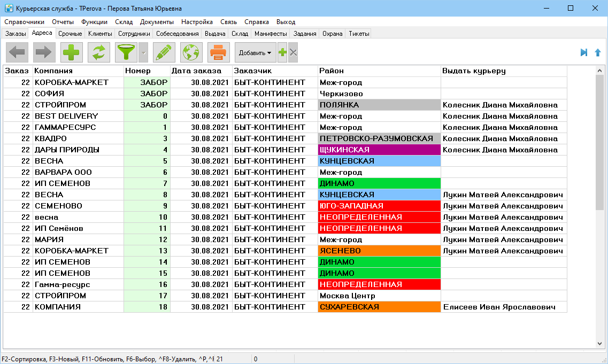Open the Документы menu
This screenshot has width=608, height=364.
pyautogui.click(x=157, y=22)
